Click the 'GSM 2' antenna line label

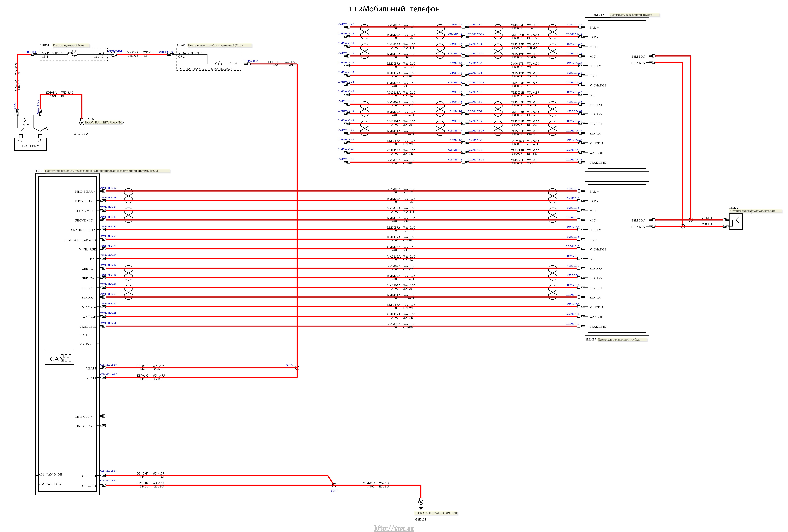(707, 224)
